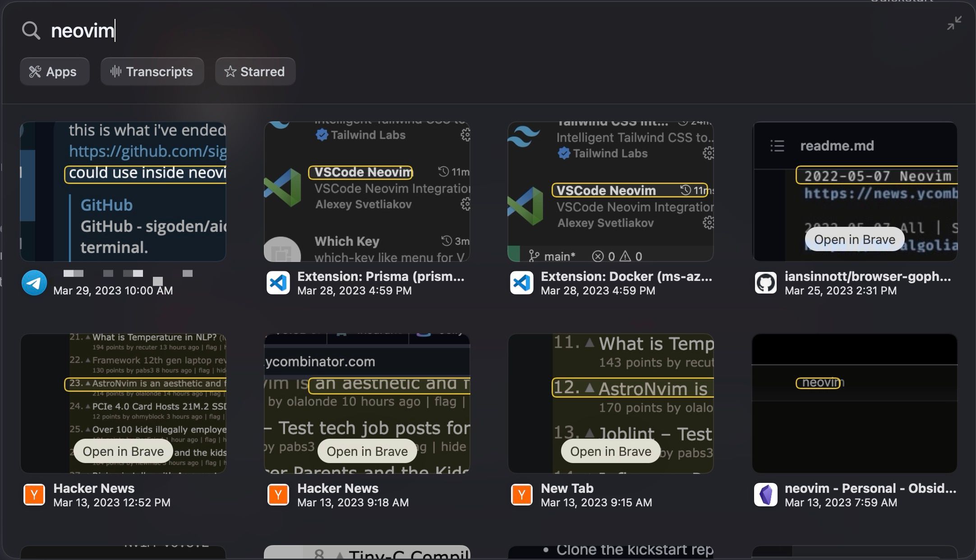Click the VS Code icon beside Extension: Prisma
The width and height of the screenshot is (976, 560).
click(x=278, y=283)
